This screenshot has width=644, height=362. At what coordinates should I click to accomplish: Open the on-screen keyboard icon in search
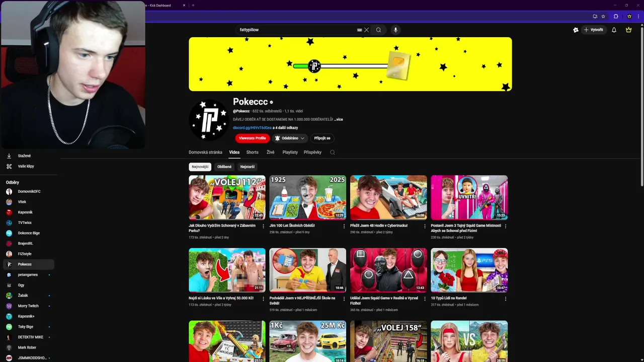pos(359,30)
